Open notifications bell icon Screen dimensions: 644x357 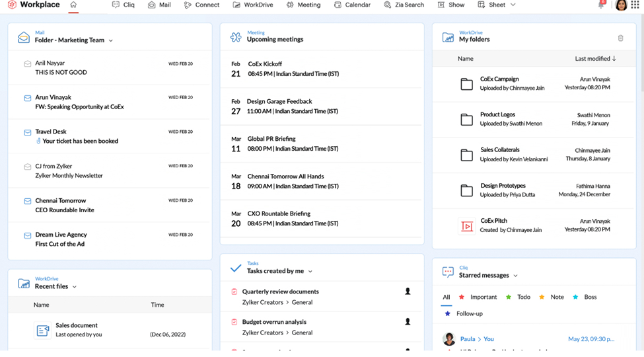[601, 5]
